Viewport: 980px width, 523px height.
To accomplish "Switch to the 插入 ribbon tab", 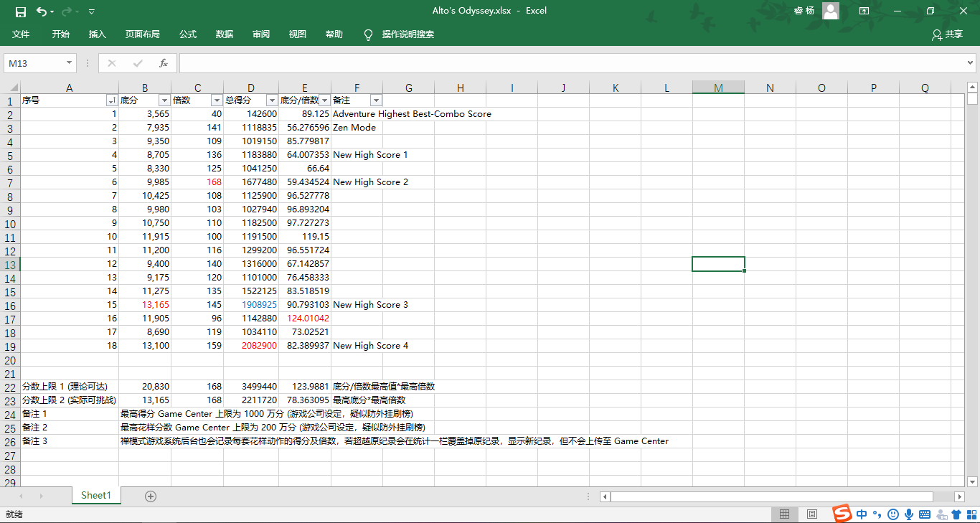I will [98, 34].
